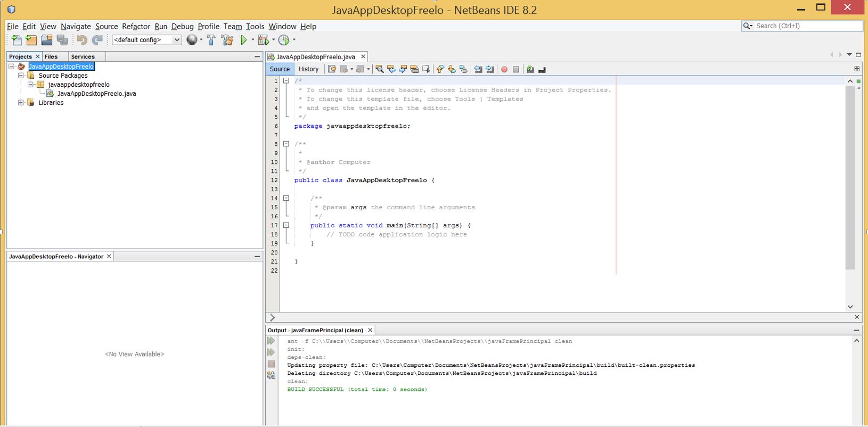Run the project with green play icon
Viewport: 868px width, 427px height.
[244, 40]
